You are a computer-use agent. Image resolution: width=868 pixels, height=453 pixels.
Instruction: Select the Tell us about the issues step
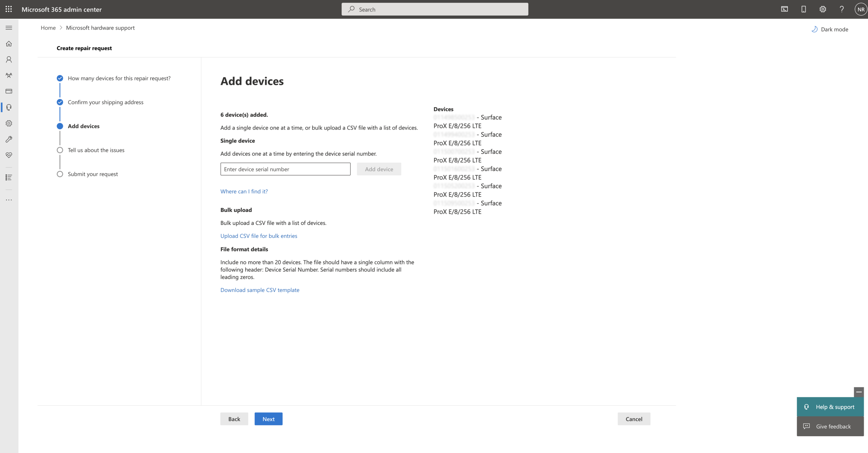coord(96,150)
